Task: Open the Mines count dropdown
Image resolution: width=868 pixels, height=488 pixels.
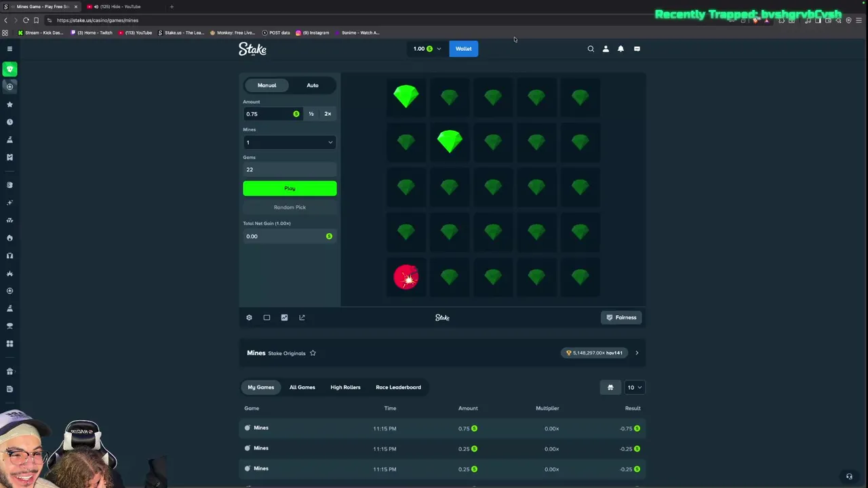Action: pos(290,142)
